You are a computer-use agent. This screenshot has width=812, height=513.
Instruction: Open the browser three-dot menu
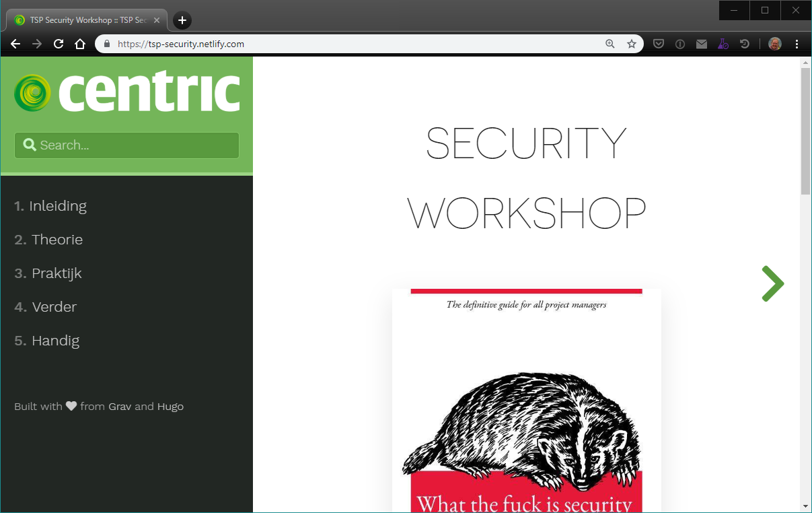[x=797, y=44]
